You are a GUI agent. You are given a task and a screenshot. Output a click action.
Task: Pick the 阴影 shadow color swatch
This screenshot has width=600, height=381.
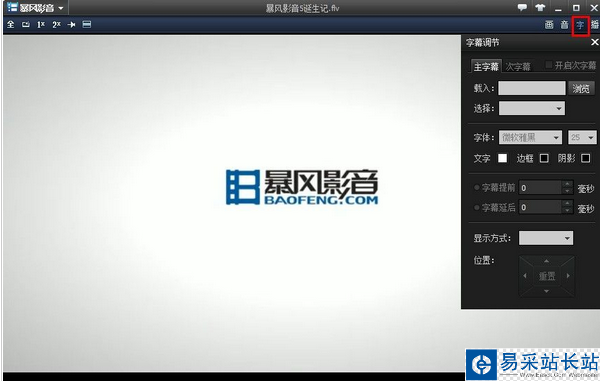pos(585,158)
